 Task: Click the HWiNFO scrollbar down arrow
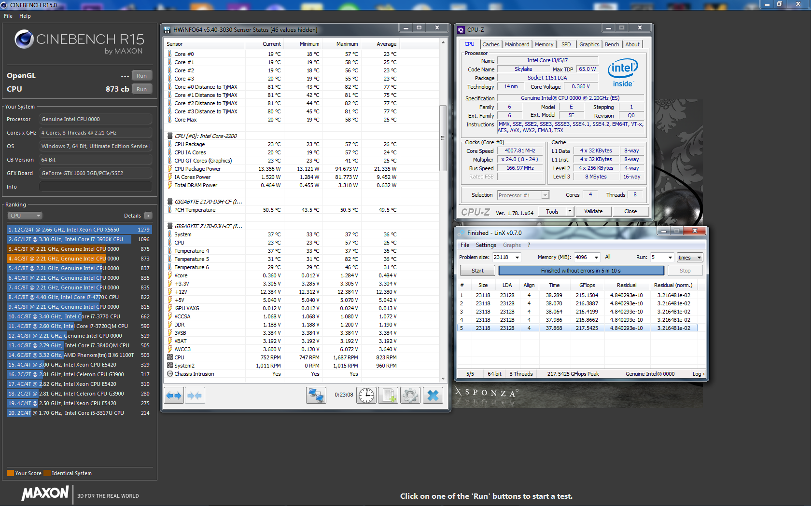[x=443, y=379]
